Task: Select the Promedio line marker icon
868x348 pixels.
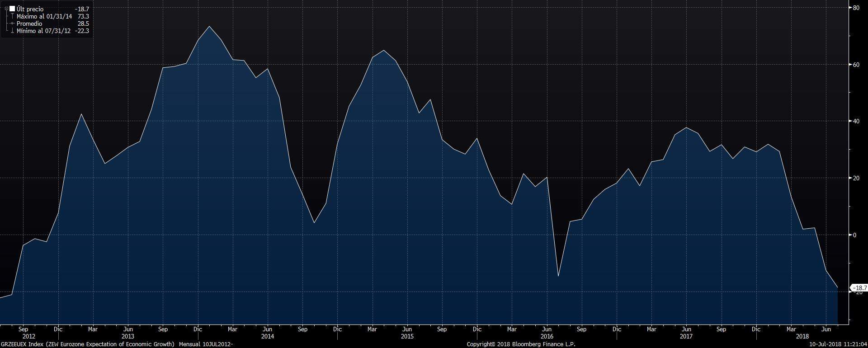Action: point(12,24)
